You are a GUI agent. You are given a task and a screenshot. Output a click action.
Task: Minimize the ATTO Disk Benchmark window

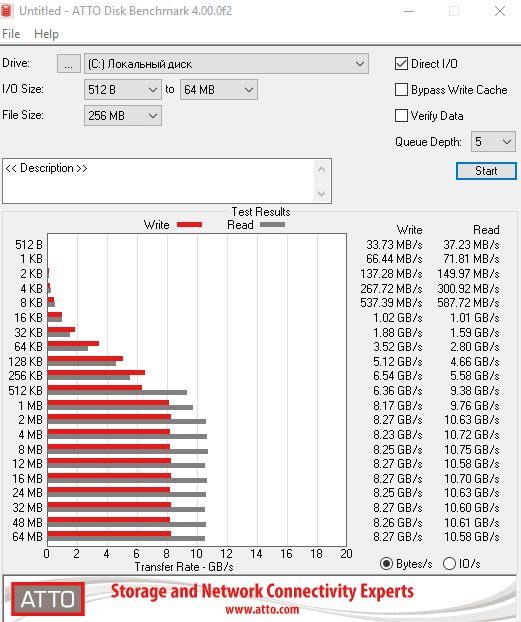click(x=409, y=11)
